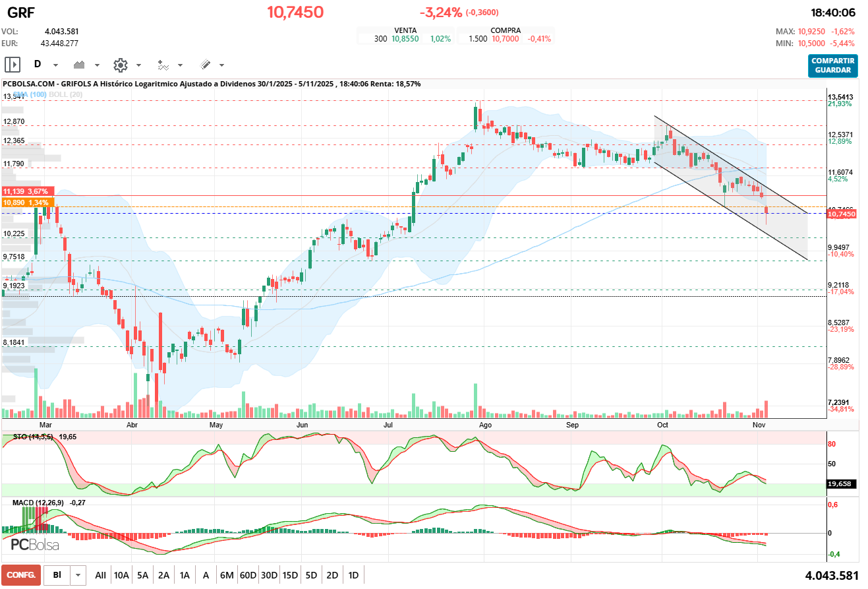Click the BI button
This screenshot has width=868, height=589.
(57, 575)
